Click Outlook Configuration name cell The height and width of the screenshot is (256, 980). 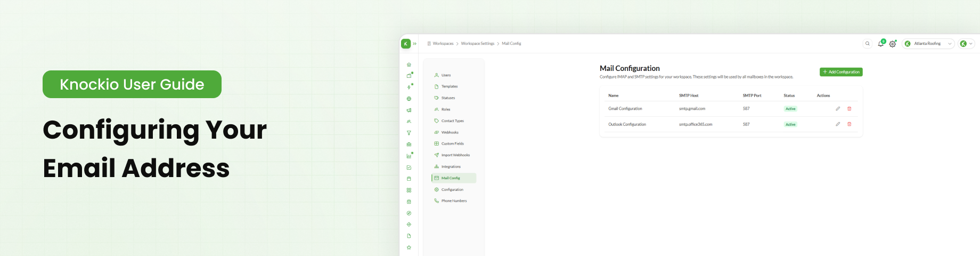[x=627, y=124]
